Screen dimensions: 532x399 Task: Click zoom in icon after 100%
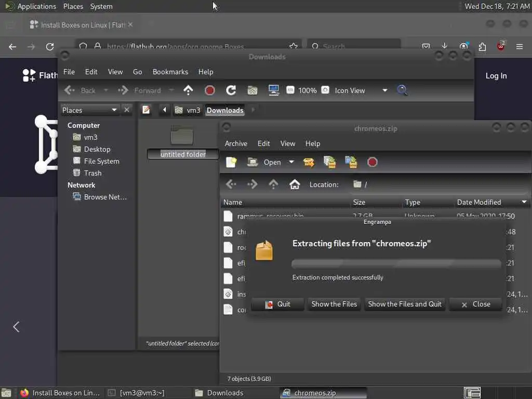[x=325, y=90]
